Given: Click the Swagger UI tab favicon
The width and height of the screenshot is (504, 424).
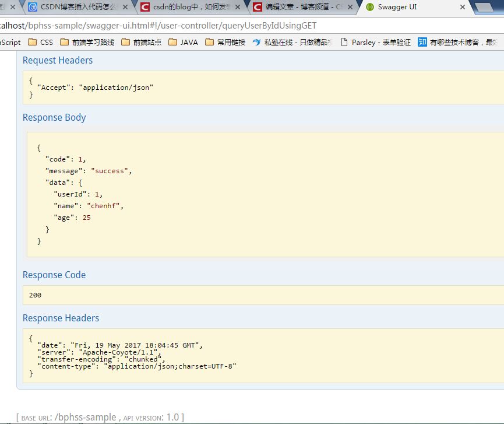Looking at the screenshot, I should click(370, 7).
